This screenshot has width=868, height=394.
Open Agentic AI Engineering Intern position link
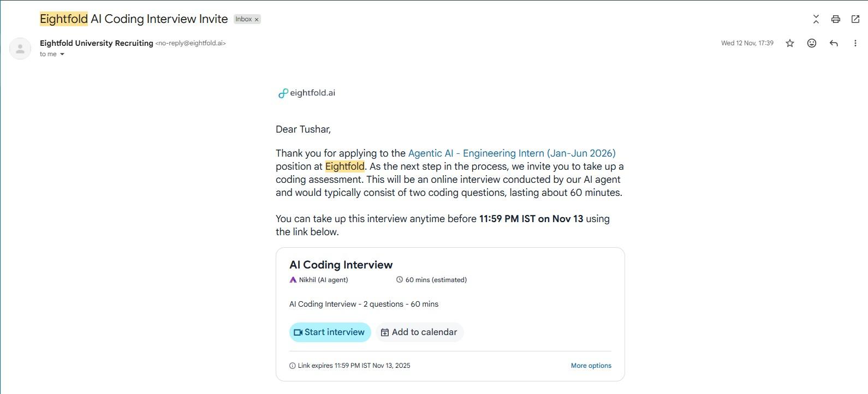[x=512, y=153]
